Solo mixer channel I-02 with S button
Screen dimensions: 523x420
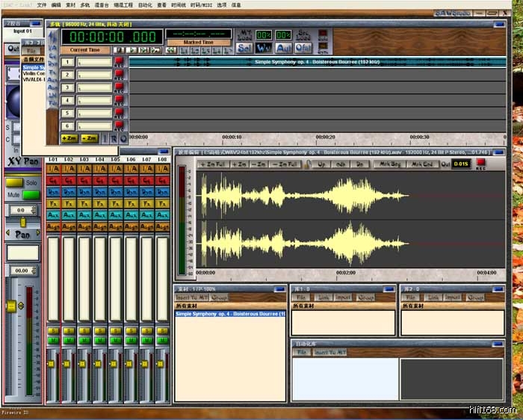(x=69, y=331)
